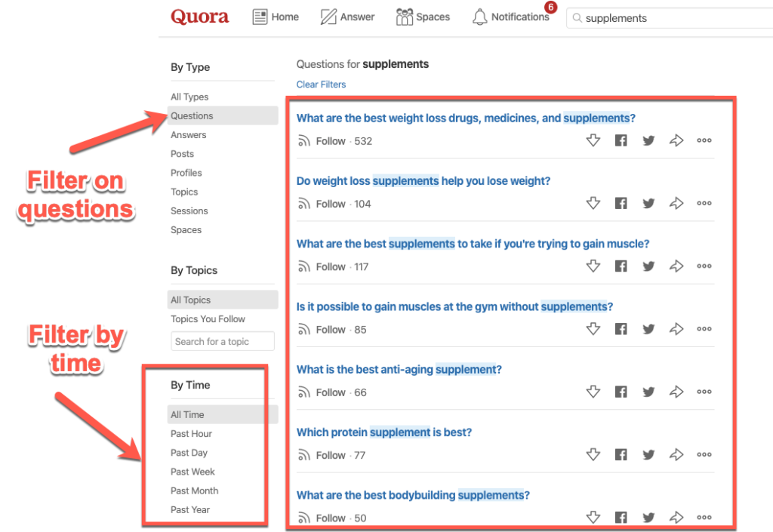Filter results by Answers
This screenshot has height=532, width=773.
(x=188, y=135)
